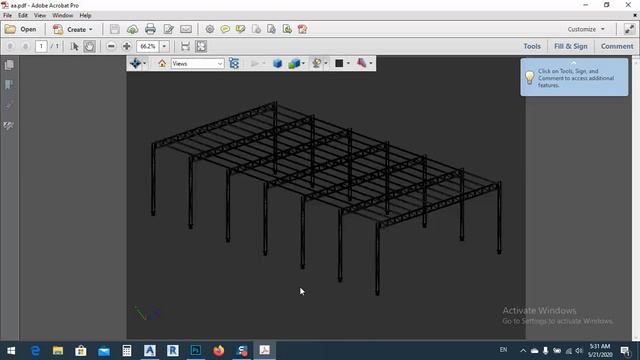Choose the Select tool arrow cursor
Viewport: 640px width, 360px height.
click(x=74, y=47)
